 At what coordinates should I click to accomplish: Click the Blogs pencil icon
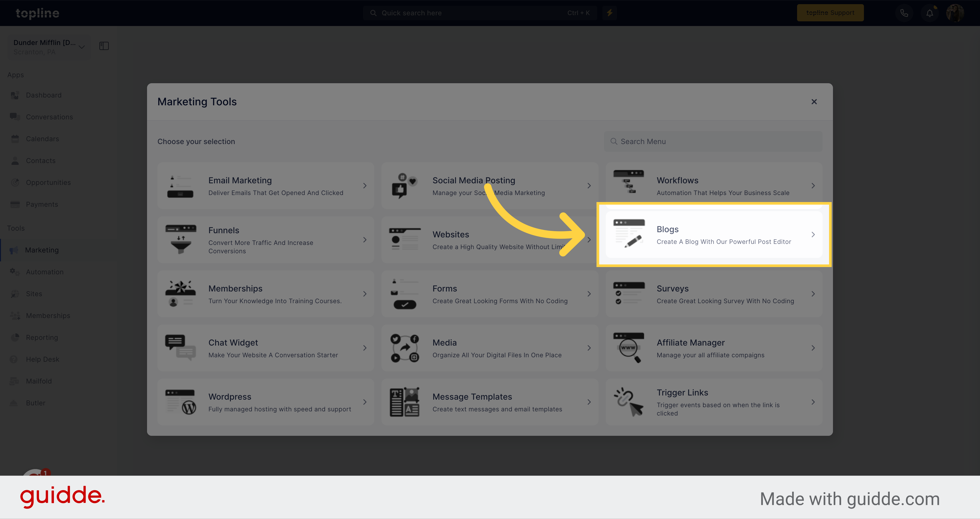coord(629,233)
